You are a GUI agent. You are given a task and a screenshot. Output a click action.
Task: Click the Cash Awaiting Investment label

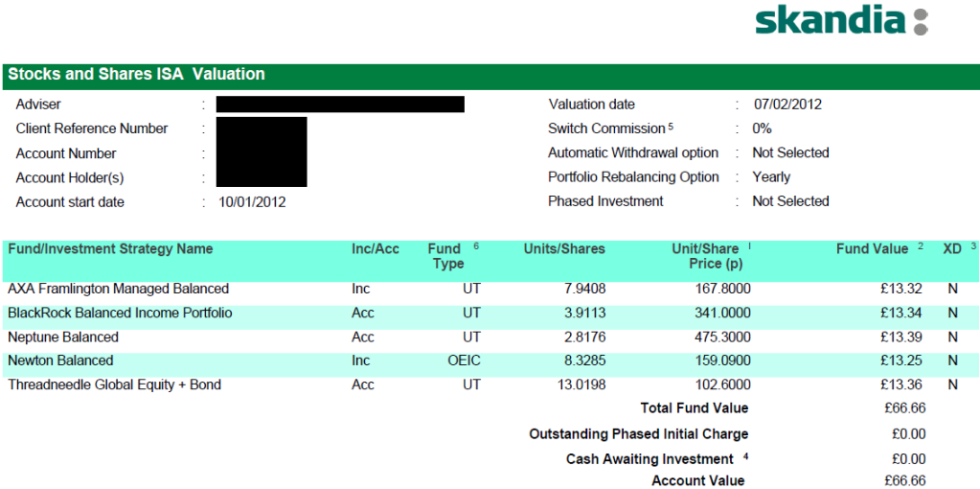point(650,459)
